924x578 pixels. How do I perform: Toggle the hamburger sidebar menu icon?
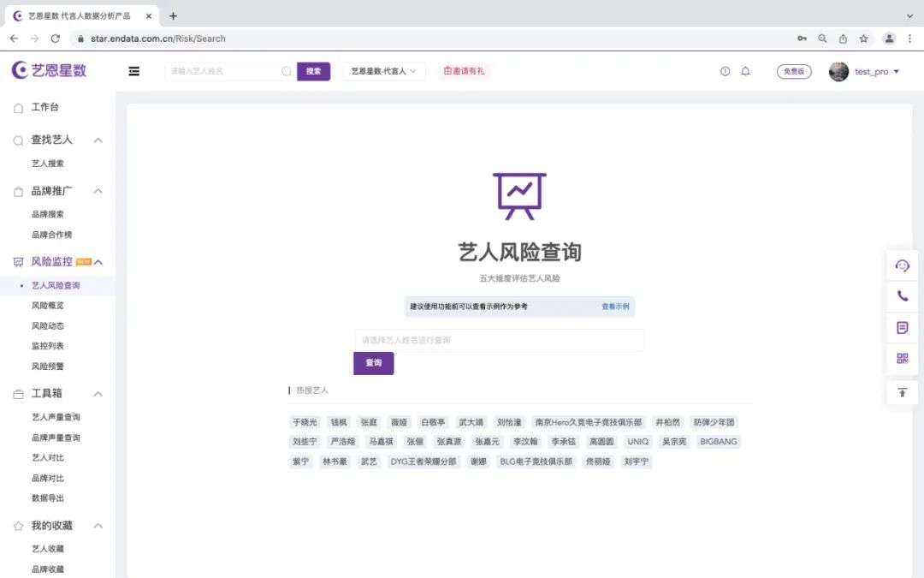(x=133, y=71)
